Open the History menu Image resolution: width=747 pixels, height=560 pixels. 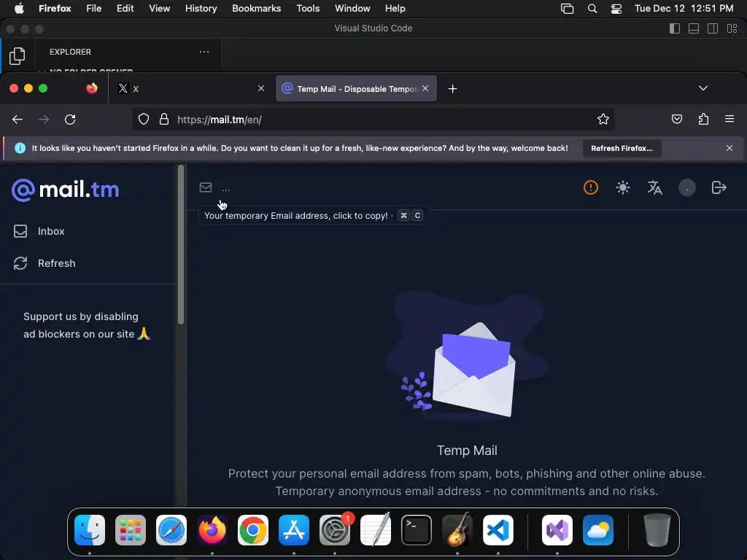point(201,9)
